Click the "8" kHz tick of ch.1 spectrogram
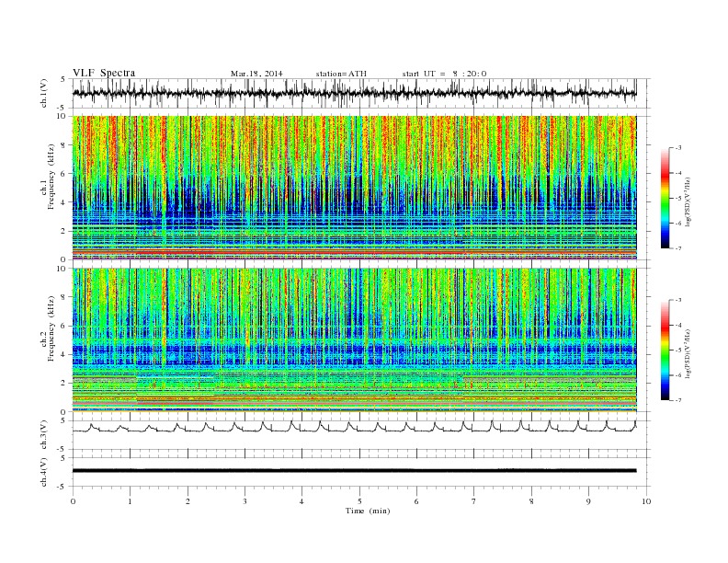 63,145
